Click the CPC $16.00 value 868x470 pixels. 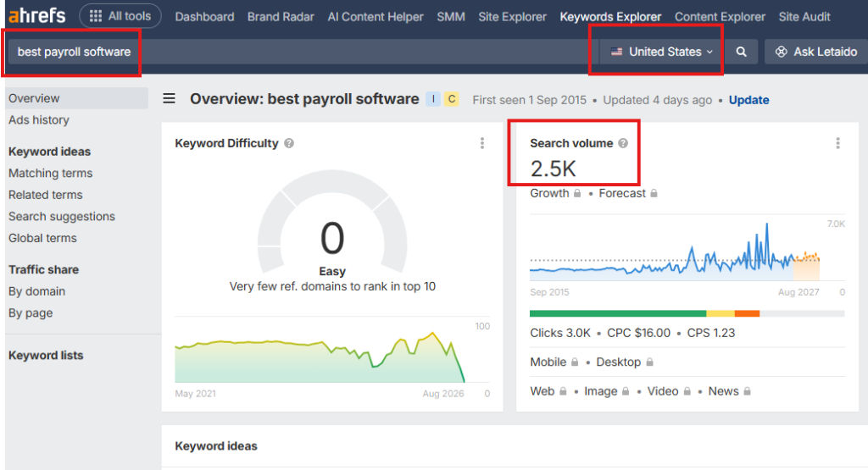[638, 334]
